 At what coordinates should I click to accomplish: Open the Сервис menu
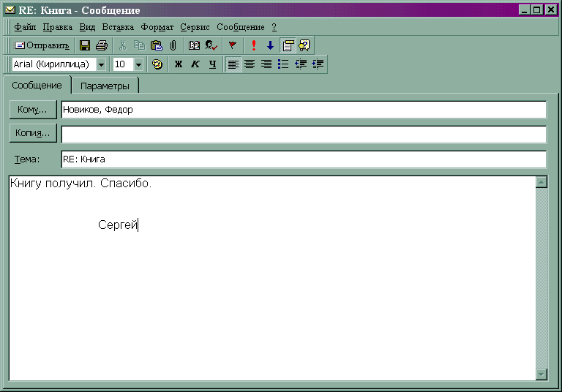pyautogui.click(x=195, y=27)
